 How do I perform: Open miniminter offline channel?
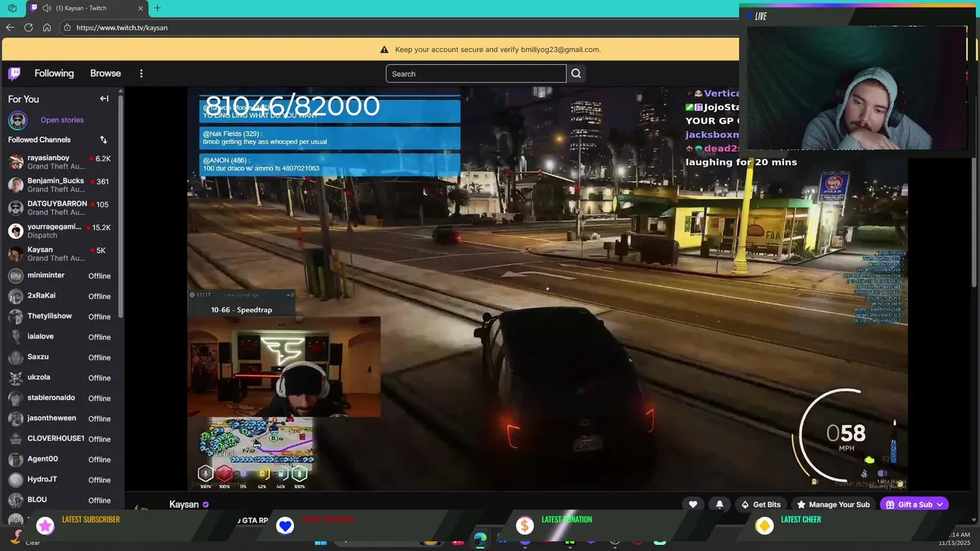tap(60, 275)
